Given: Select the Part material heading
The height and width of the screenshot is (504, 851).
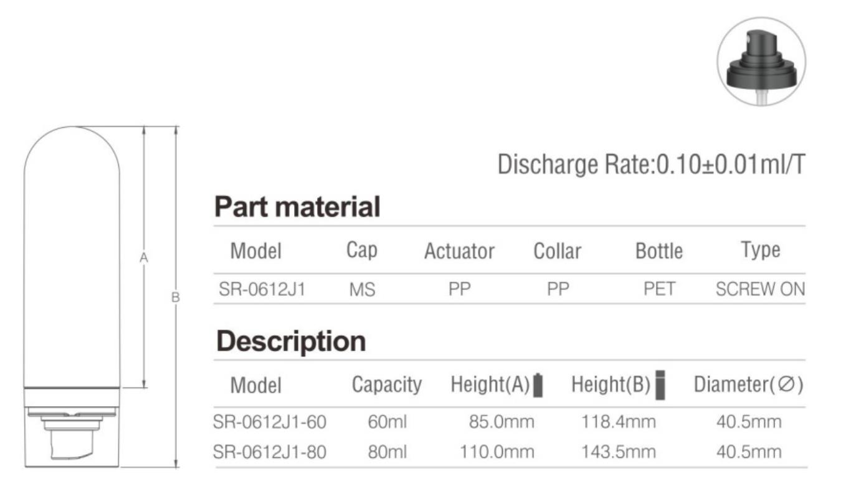Looking at the screenshot, I should click(x=297, y=207).
